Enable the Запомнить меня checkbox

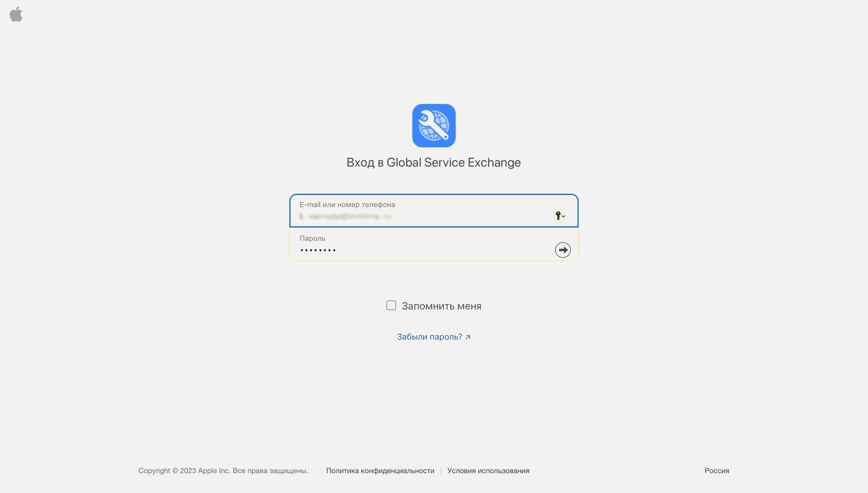[391, 305]
